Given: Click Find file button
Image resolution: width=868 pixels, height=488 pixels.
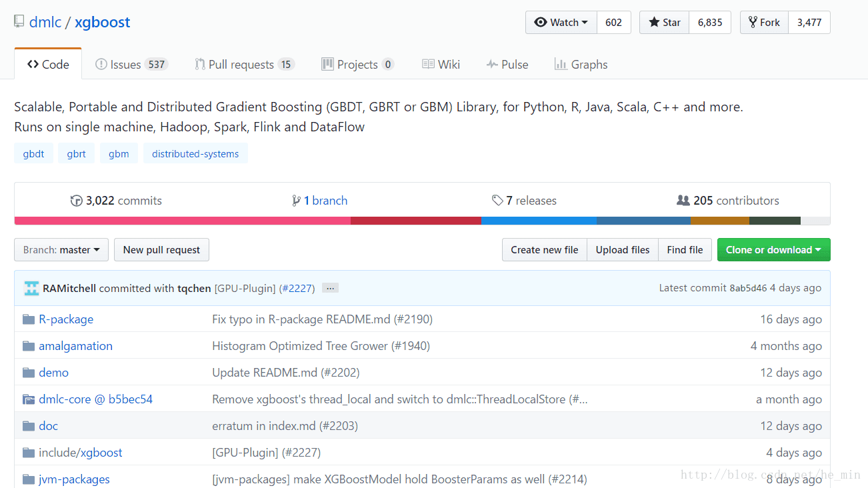Looking at the screenshot, I should (x=685, y=250).
